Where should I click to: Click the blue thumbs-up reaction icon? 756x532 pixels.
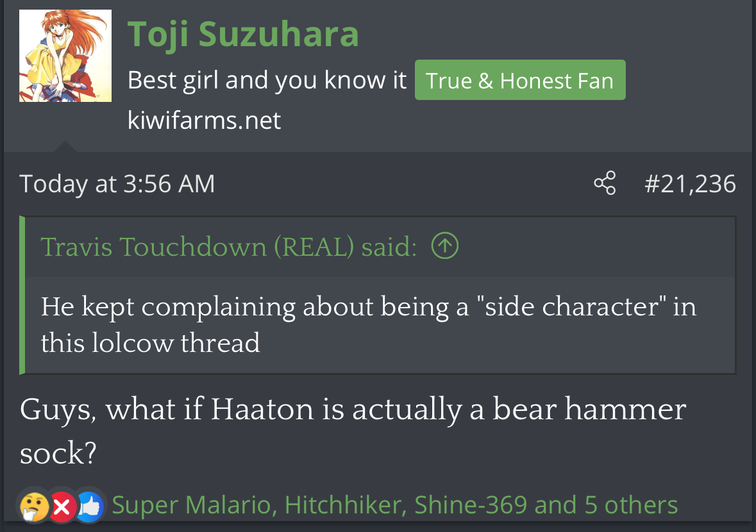90,507
